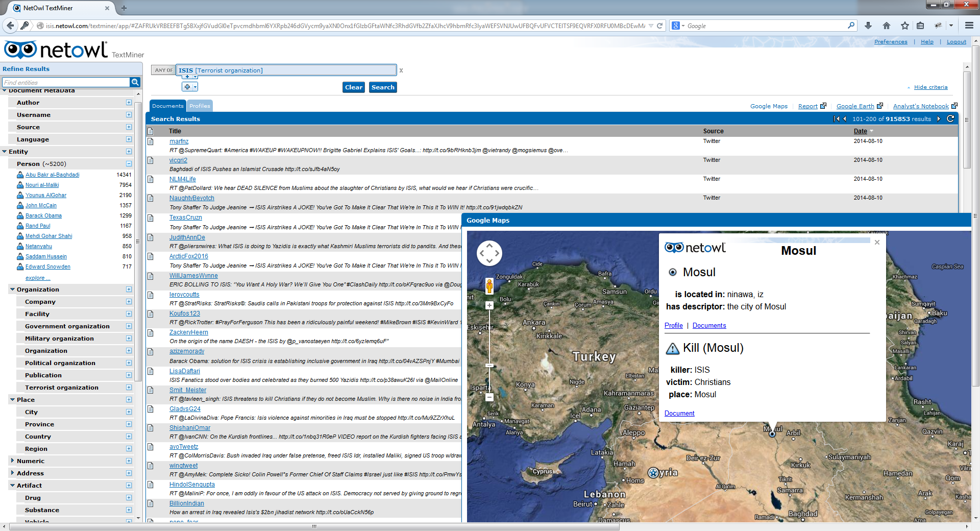Click the magnifier icon beside Find entities
The width and height of the screenshot is (980, 531).
[135, 82]
